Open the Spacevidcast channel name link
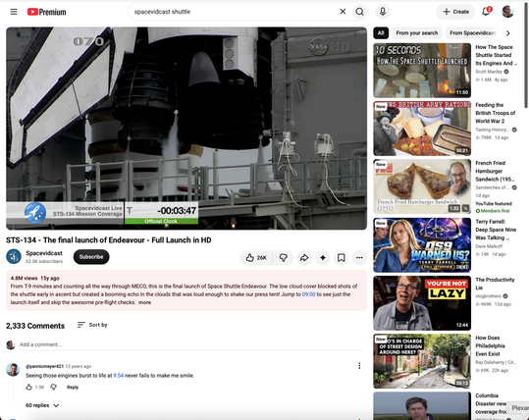529x420 pixels. coord(44,253)
